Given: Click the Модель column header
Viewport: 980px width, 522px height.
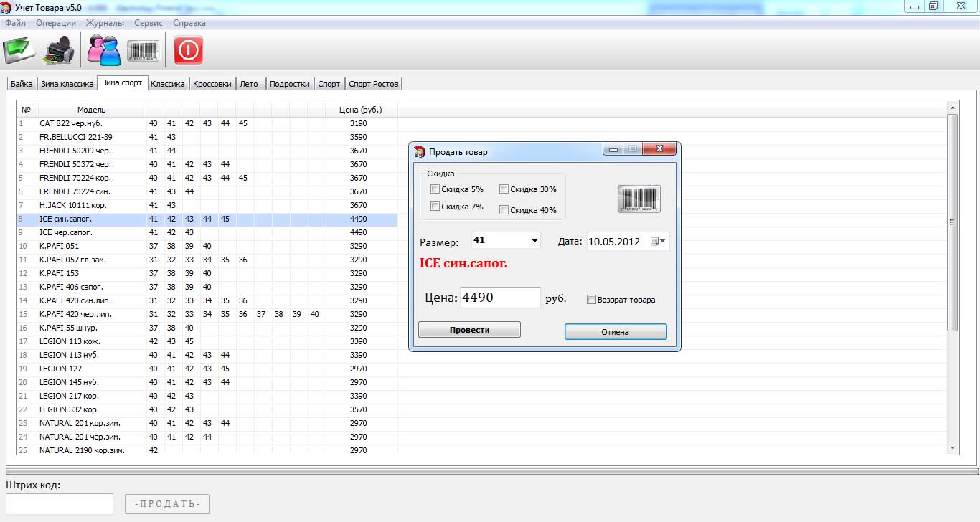Looking at the screenshot, I should point(91,110).
